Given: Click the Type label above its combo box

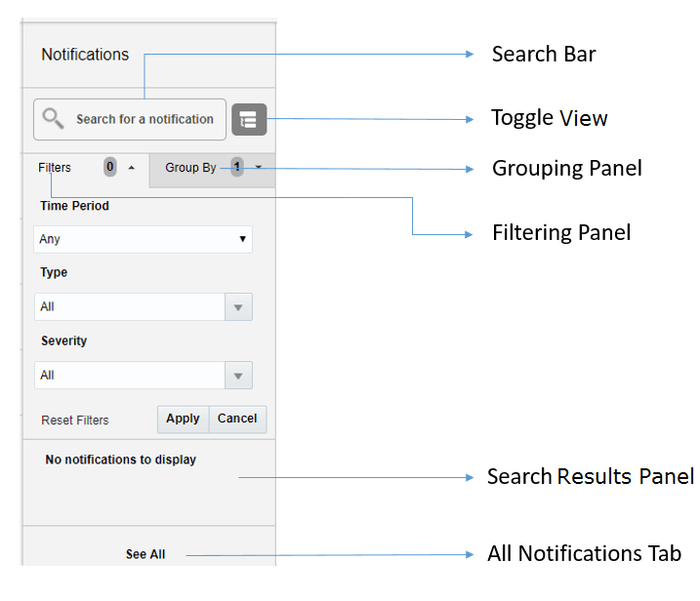Looking at the screenshot, I should coord(54,272).
